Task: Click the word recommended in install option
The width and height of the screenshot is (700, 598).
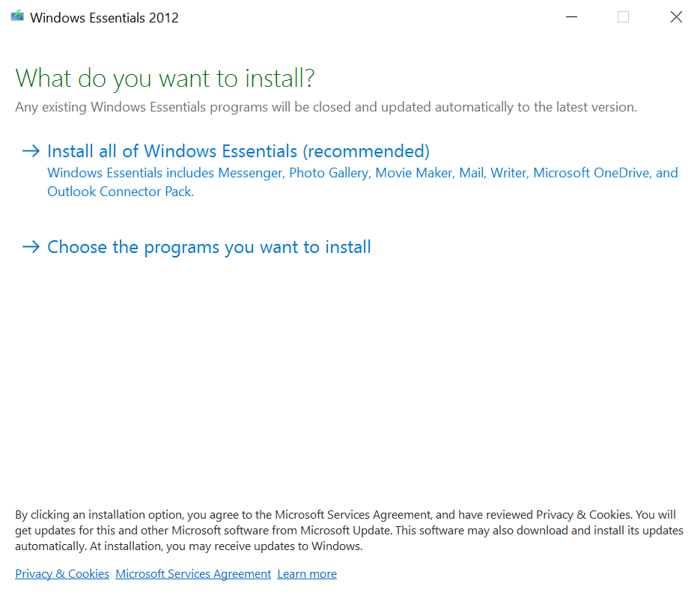Action: [366, 151]
